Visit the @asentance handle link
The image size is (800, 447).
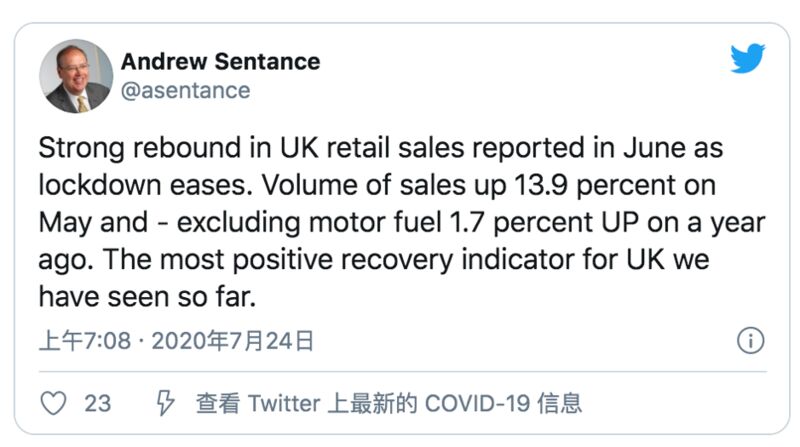(x=186, y=91)
